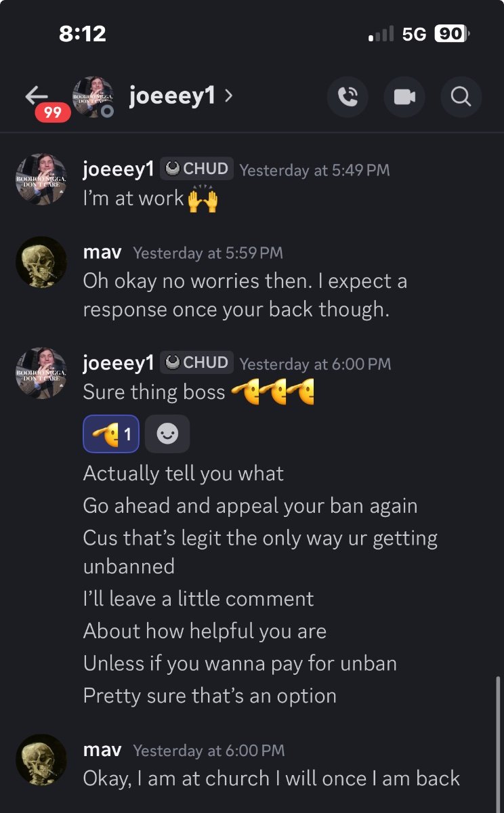
Task: Tap the CHUD tag on the 6:00 PM message
Action: [197, 363]
